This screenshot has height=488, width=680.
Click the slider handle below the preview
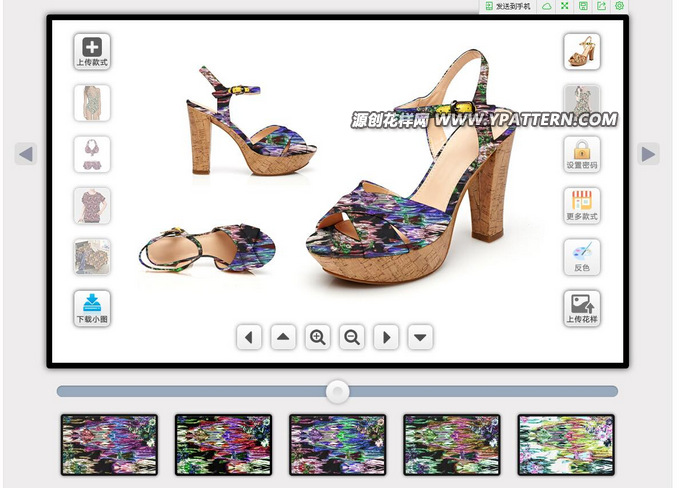339,391
